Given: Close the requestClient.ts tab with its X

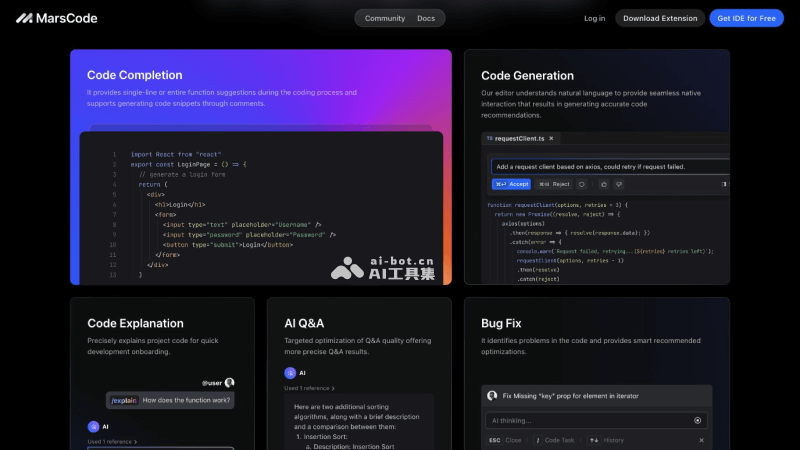Looking at the screenshot, I should (x=551, y=138).
